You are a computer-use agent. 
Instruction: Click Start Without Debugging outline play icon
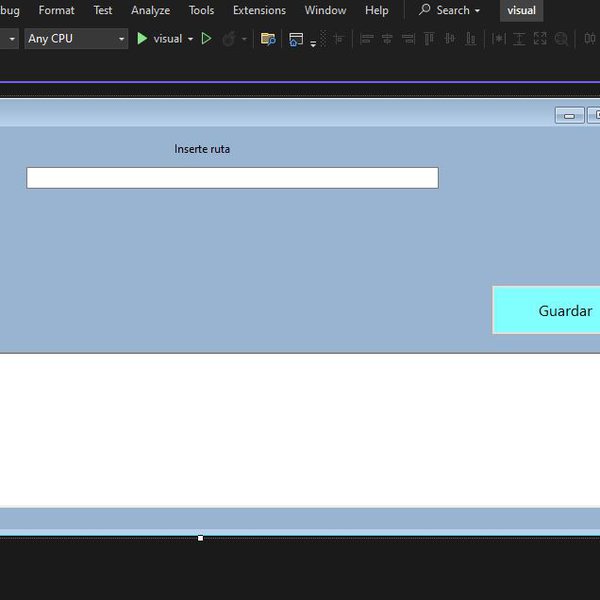pos(206,39)
